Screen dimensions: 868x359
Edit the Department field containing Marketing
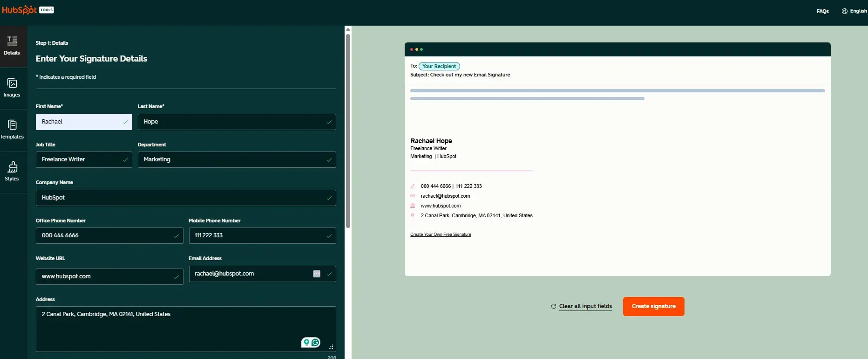pos(237,159)
